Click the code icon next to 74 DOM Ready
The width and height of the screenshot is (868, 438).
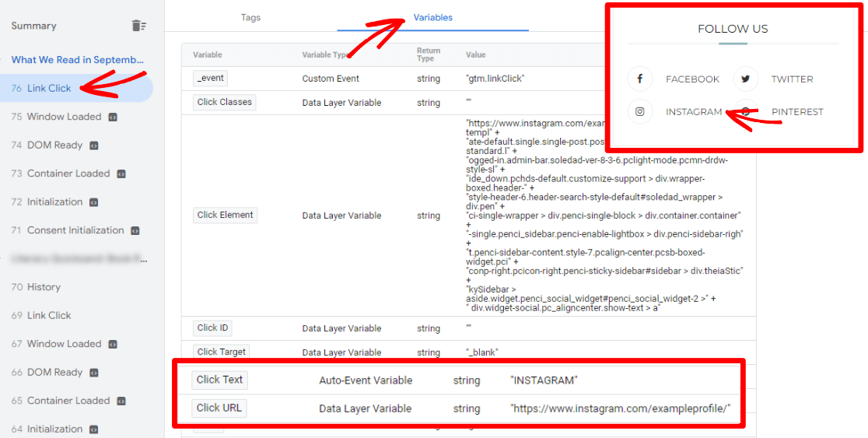[x=94, y=145]
